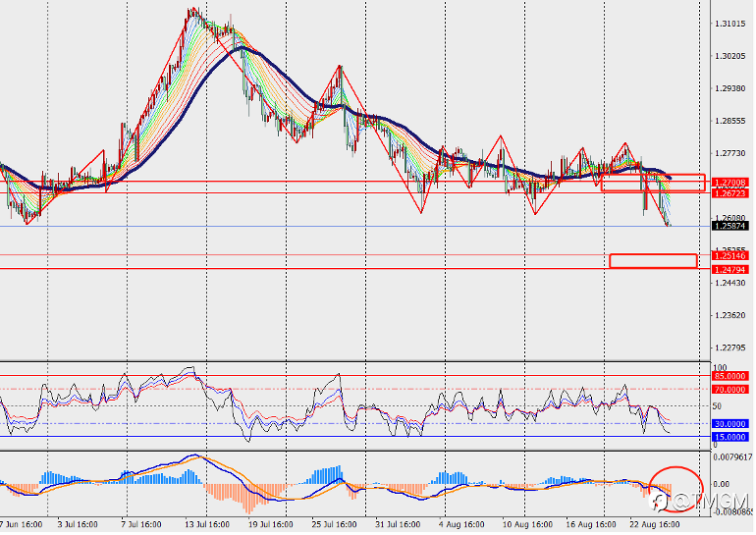Click the blue 15.0000 oscillator level tag
This screenshot has width=756, height=535.
730,437
